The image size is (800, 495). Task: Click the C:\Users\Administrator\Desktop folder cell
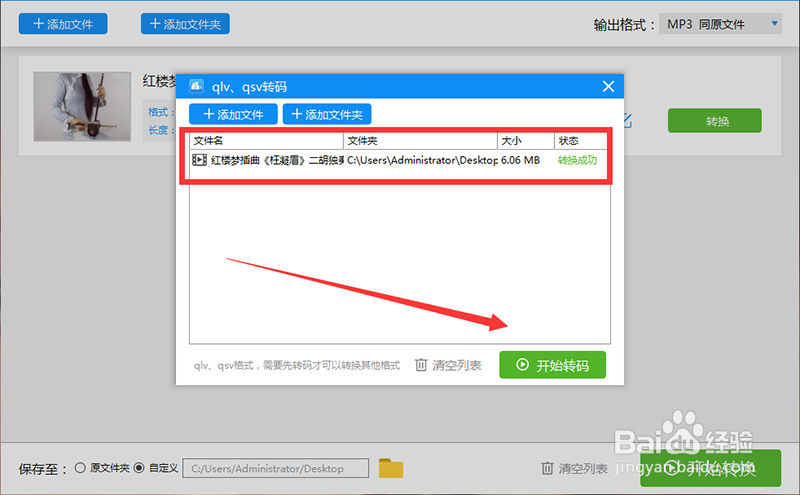pos(422,160)
